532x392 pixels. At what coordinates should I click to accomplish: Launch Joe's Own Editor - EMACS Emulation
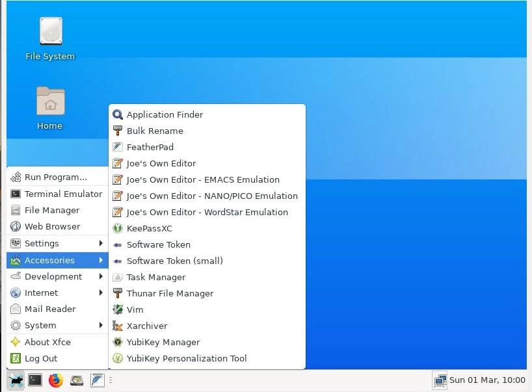click(207, 179)
